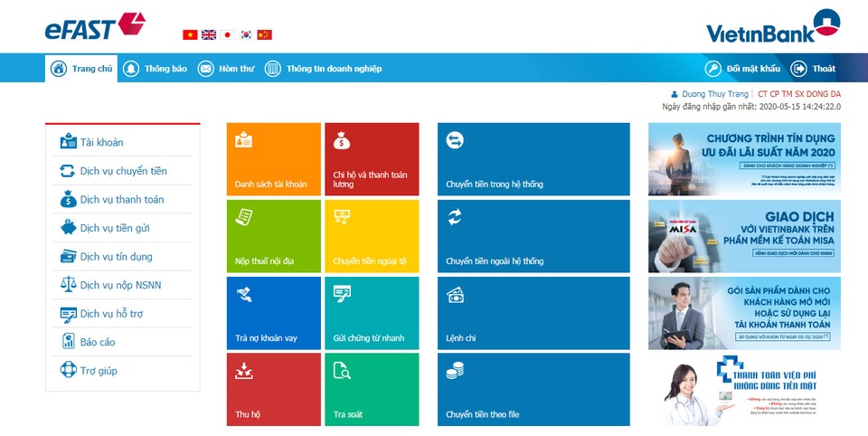Click the lifebuoy icon for Trợ giúp
Image resolution: width=868 pixels, height=436 pixels.
pos(69,370)
